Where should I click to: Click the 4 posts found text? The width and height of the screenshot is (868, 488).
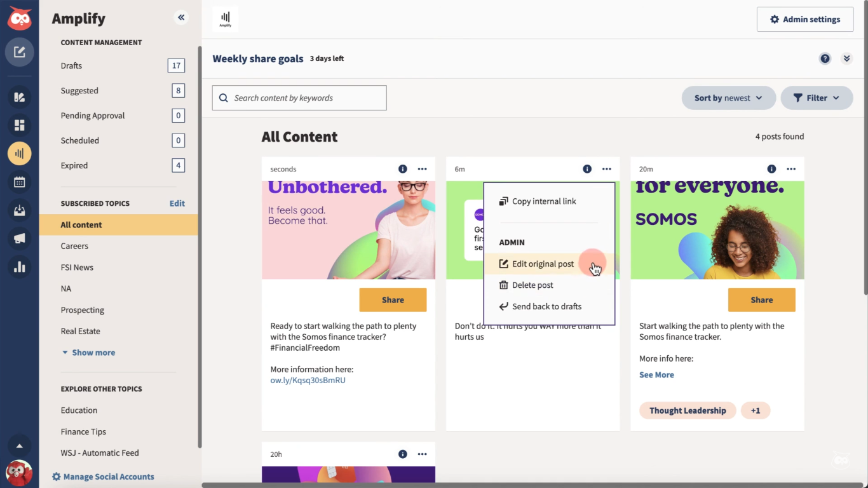click(780, 137)
